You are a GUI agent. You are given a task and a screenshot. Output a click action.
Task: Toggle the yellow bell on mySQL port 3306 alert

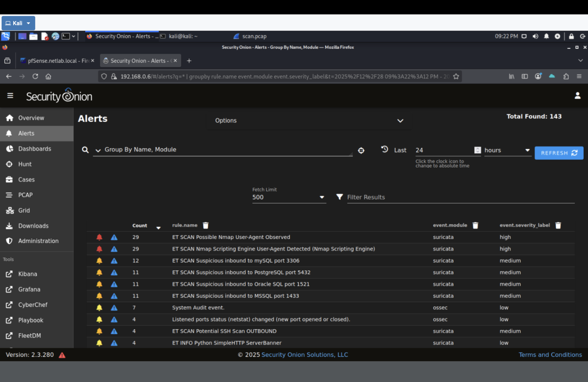[x=99, y=261]
